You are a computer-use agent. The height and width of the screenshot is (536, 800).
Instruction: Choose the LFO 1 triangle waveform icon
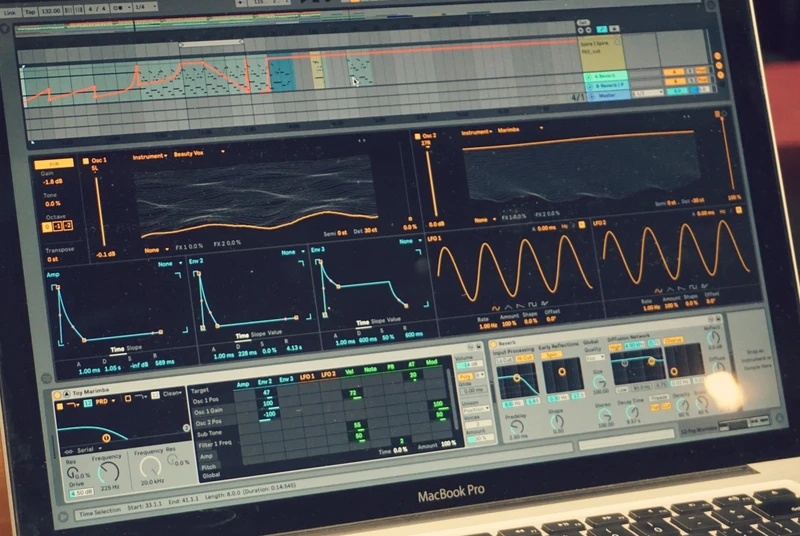(x=508, y=307)
